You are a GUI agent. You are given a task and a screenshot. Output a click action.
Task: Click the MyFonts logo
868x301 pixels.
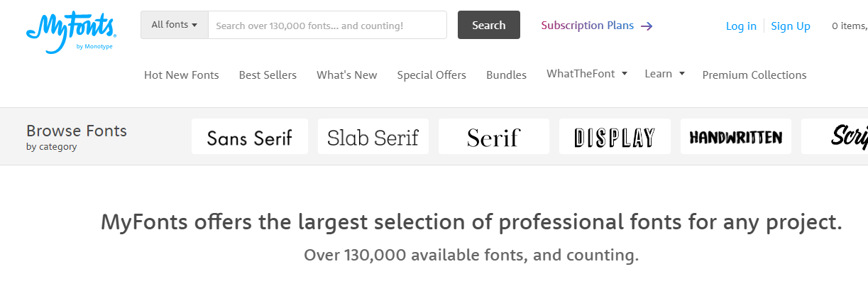point(71,32)
